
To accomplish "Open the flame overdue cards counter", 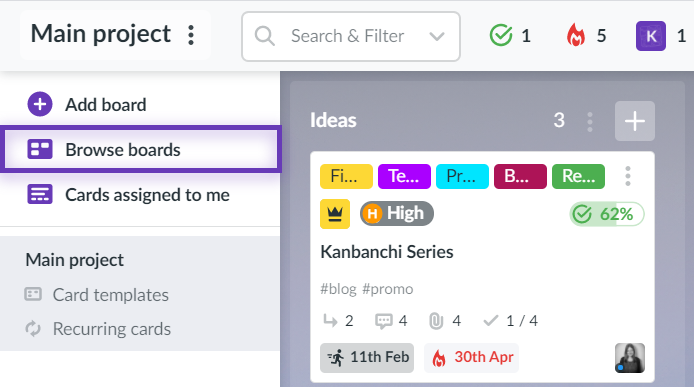I will point(586,36).
